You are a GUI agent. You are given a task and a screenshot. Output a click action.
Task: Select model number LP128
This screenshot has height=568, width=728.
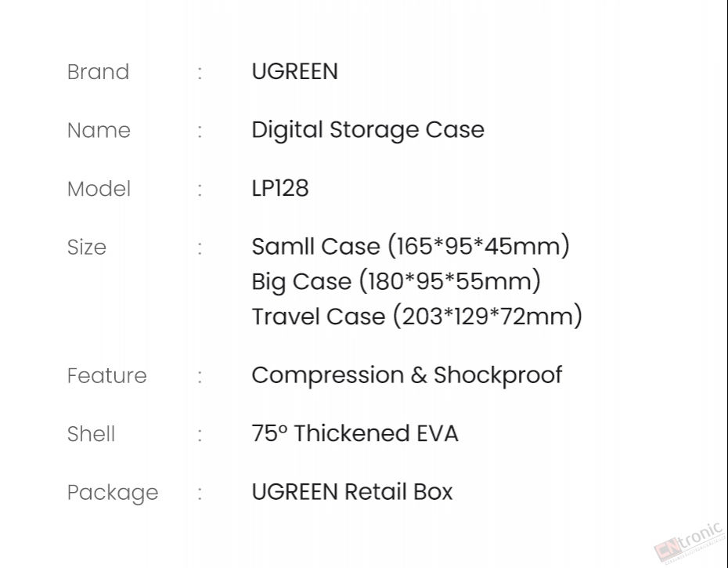click(x=280, y=188)
